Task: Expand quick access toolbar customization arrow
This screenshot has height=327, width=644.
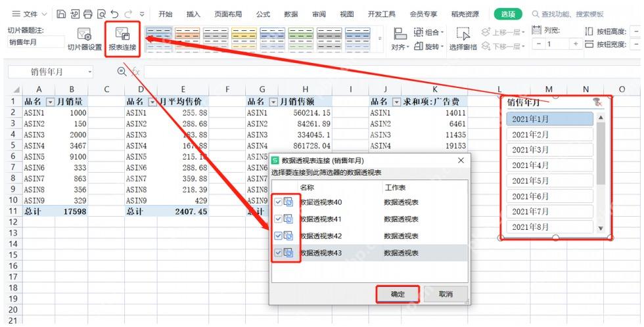Action: (142, 14)
